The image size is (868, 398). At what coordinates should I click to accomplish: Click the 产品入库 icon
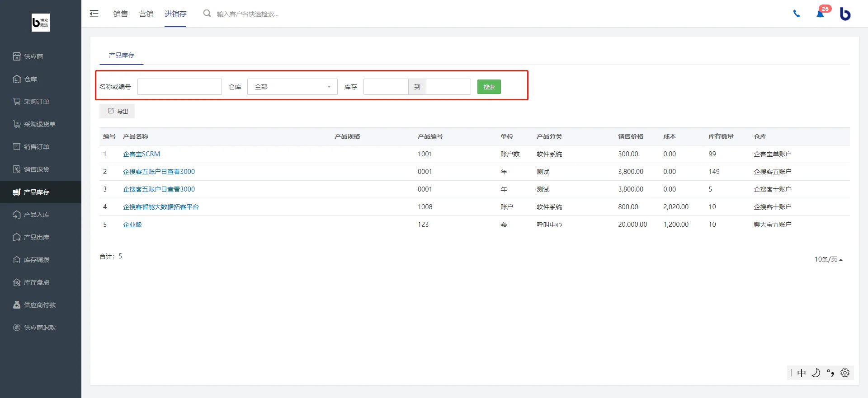pos(17,215)
